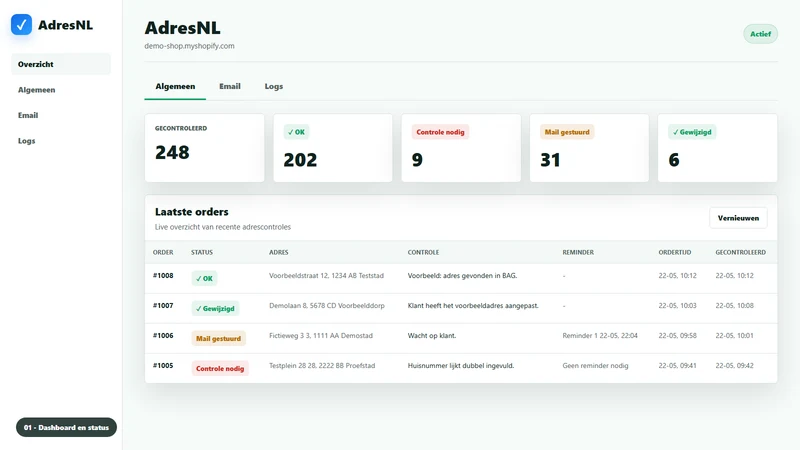Click the STATUS column header
The image size is (800, 450).
click(202, 253)
